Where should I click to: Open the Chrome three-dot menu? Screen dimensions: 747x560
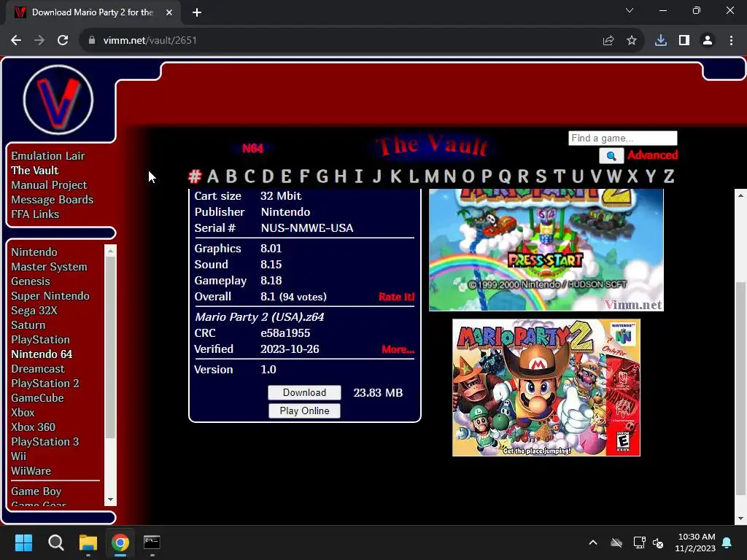pyautogui.click(x=731, y=41)
